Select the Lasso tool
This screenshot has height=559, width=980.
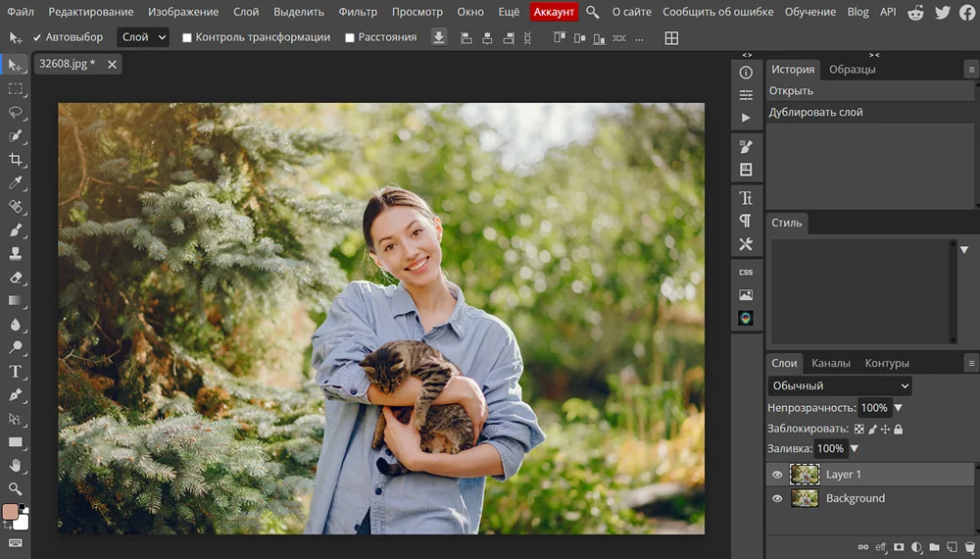pyautogui.click(x=16, y=112)
